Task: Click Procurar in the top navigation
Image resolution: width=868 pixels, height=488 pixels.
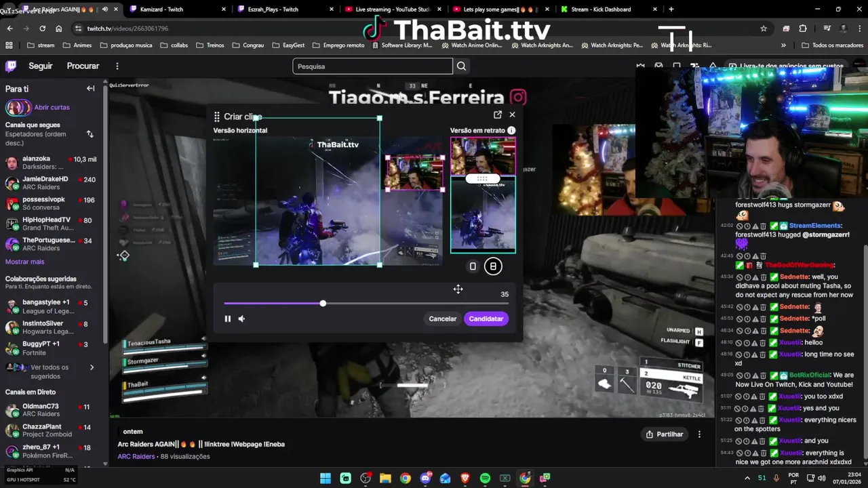Action: pyautogui.click(x=83, y=66)
